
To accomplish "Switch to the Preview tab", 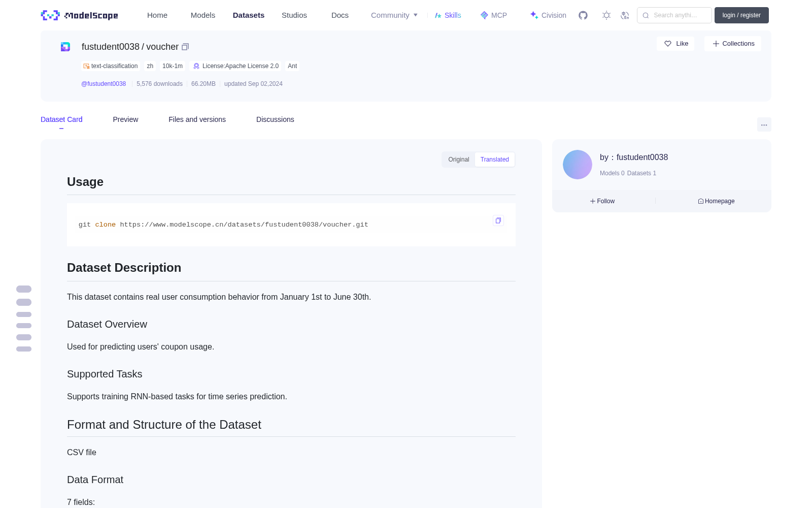I will [x=125, y=119].
